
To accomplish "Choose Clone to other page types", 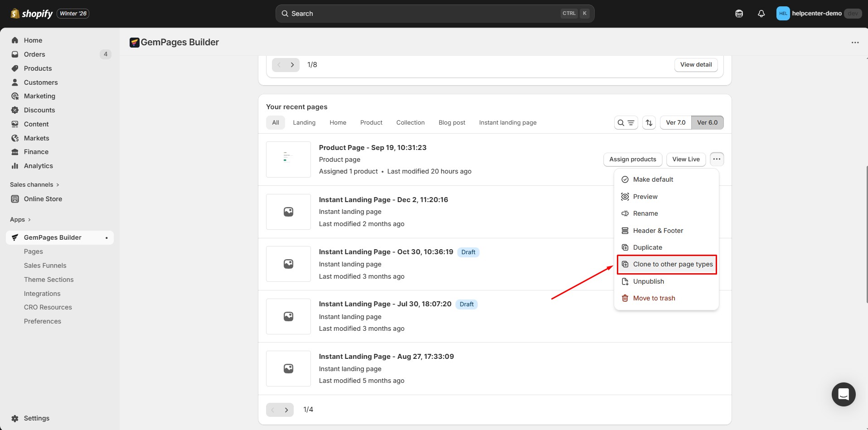I will pyautogui.click(x=672, y=265).
